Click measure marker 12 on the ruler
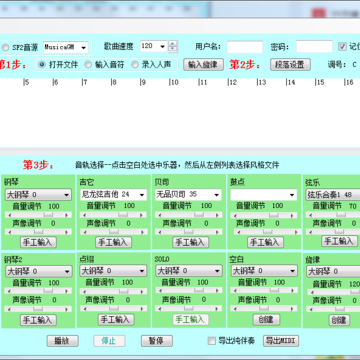This screenshot has width=360, height=360. coord(232,82)
